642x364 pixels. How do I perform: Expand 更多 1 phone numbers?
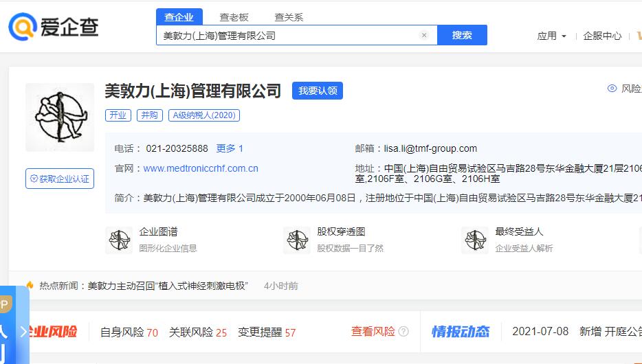(x=230, y=148)
